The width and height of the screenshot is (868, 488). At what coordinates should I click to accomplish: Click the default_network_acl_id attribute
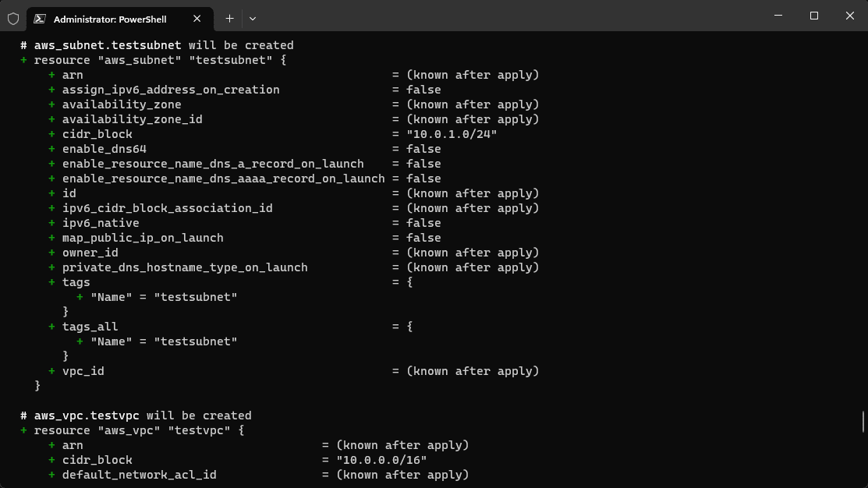[139, 475]
